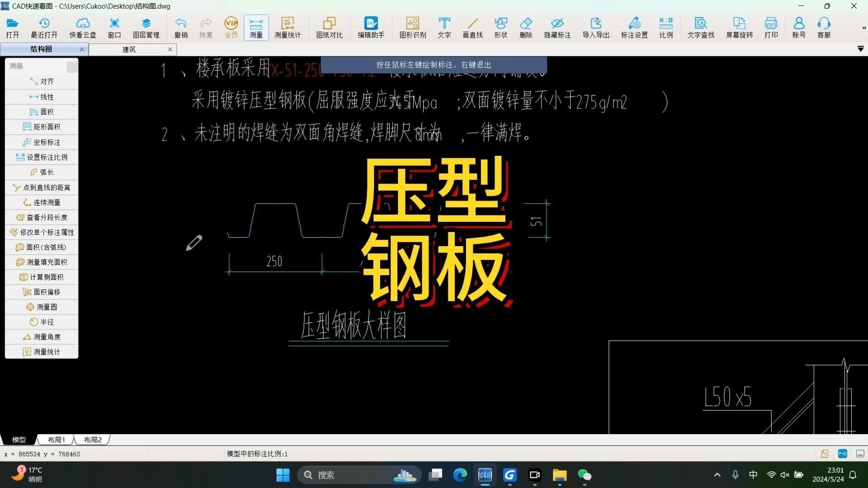Viewport: 868px width, 488px height.
Task: Switch to the 布局1 layout tab
Action: pyautogui.click(x=56, y=439)
